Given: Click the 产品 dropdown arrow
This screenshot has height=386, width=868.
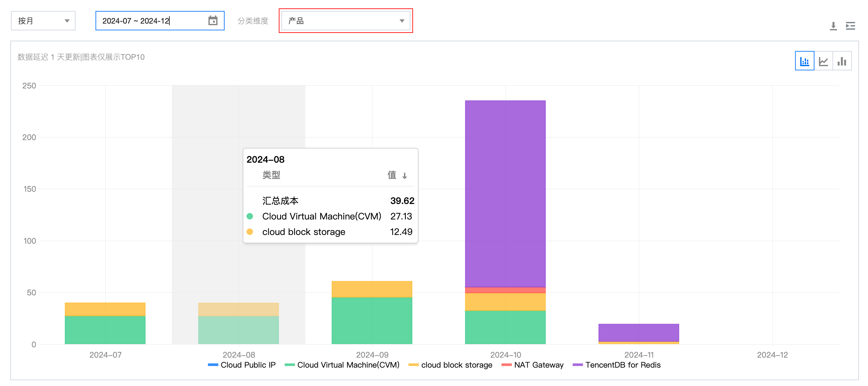Looking at the screenshot, I should click(402, 21).
